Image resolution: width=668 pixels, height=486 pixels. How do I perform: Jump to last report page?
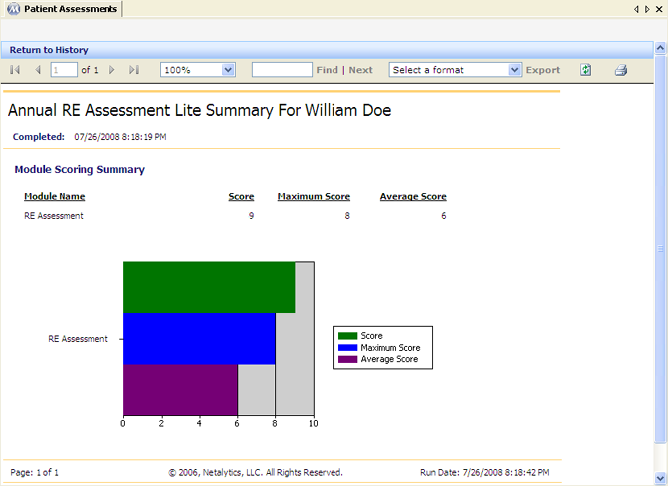[x=134, y=70]
